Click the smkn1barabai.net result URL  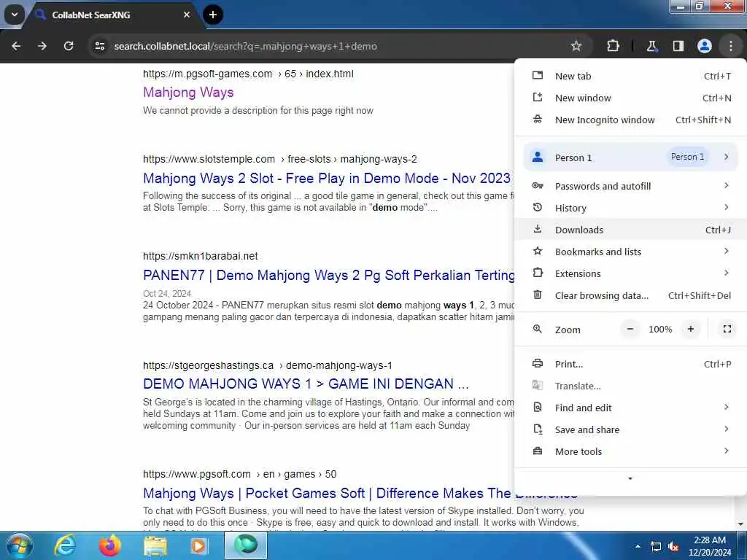pyautogui.click(x=200, y=256)
